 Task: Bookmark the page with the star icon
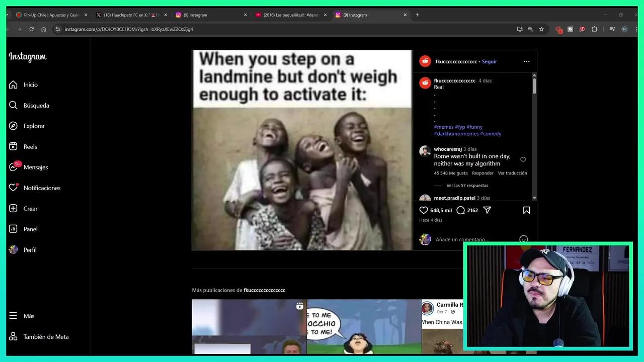(x=541, y=29)
